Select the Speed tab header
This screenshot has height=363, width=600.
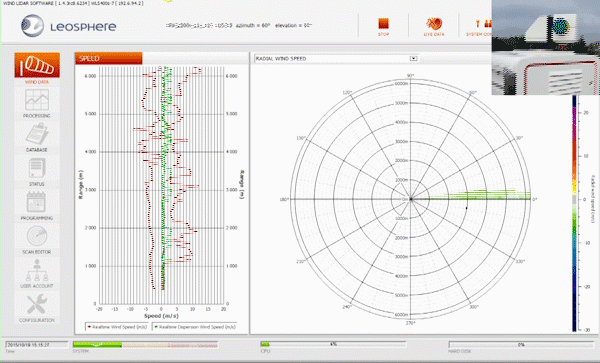click(x=109, y=59)
